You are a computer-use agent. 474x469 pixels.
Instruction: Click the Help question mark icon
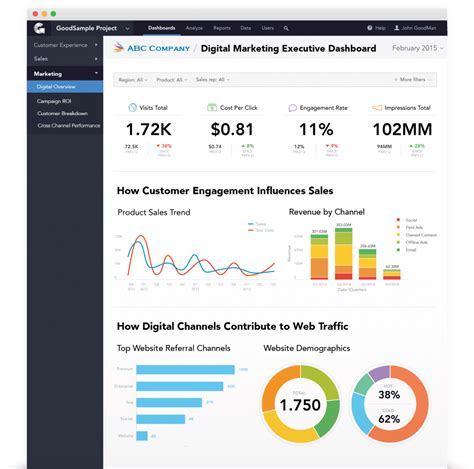click(x=370, y=28)
